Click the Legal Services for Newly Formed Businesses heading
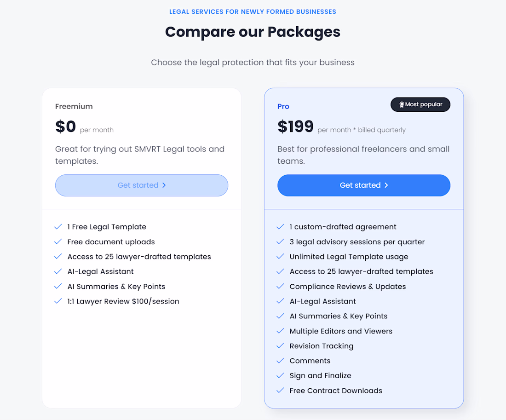This screenshot has height=420, width=506. click(x=253, y=12)
